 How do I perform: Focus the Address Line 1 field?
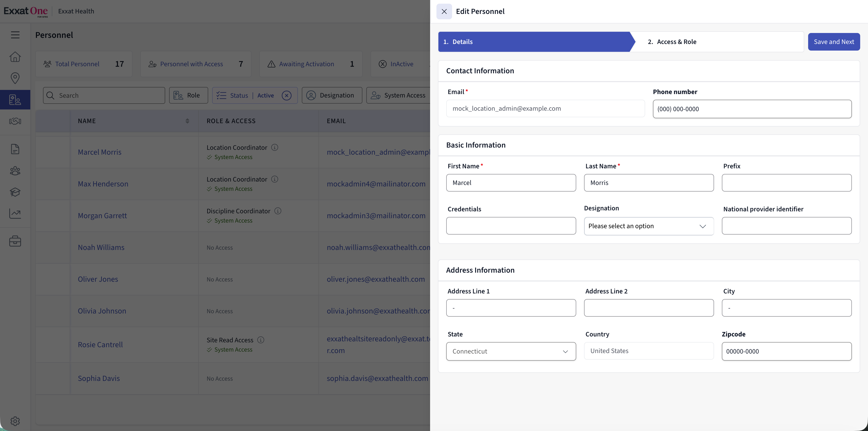(511, 308)
